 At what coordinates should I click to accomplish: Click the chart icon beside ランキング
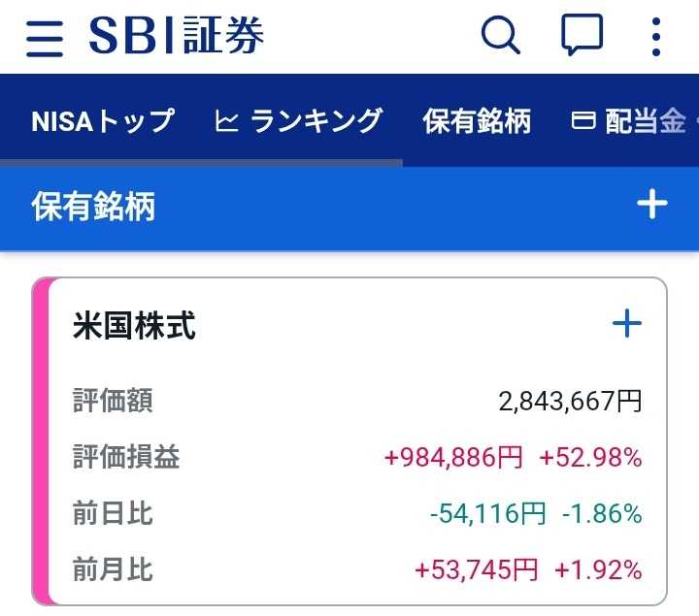[227, 121]
